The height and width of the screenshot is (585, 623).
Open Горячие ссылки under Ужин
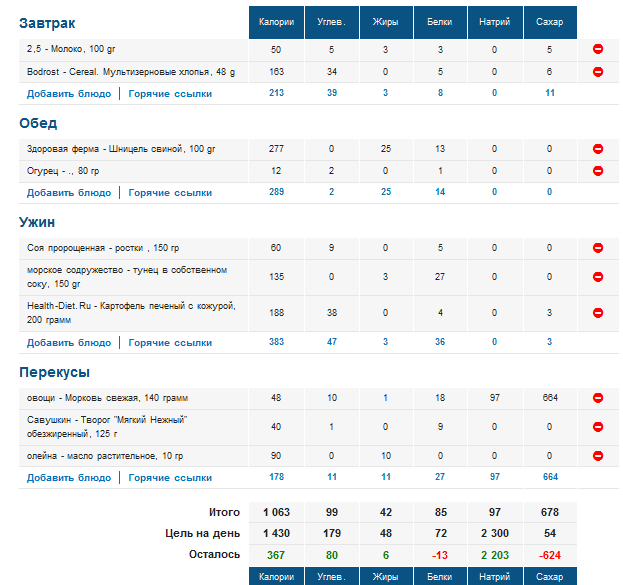(x=170, y=343)
